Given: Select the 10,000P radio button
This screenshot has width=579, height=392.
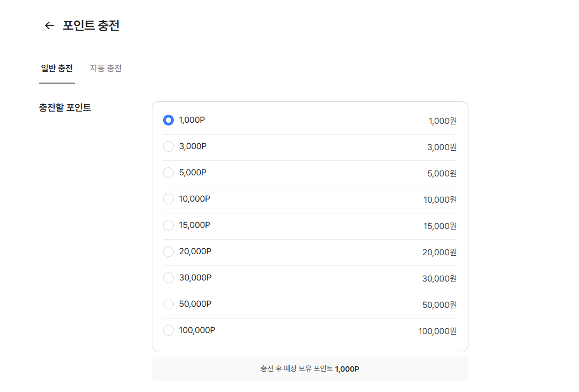Looking at the screenshot, I should [x=168, y=199].
